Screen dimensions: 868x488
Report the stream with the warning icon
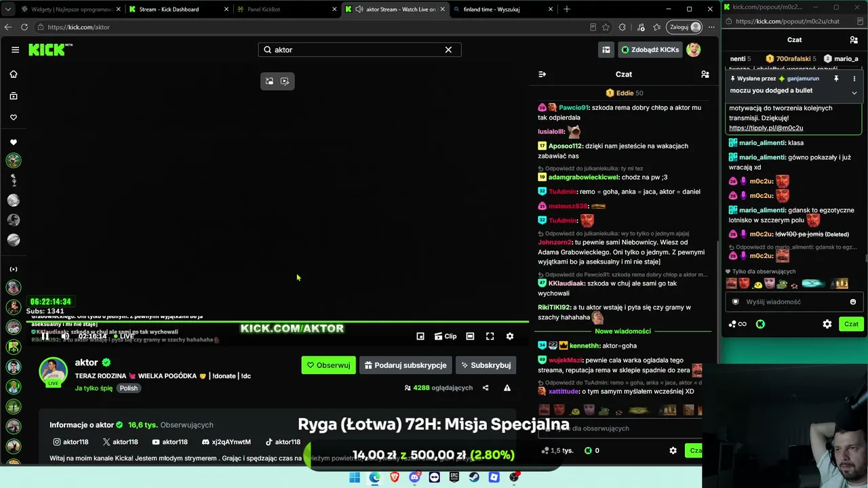[x=507, y=388]
